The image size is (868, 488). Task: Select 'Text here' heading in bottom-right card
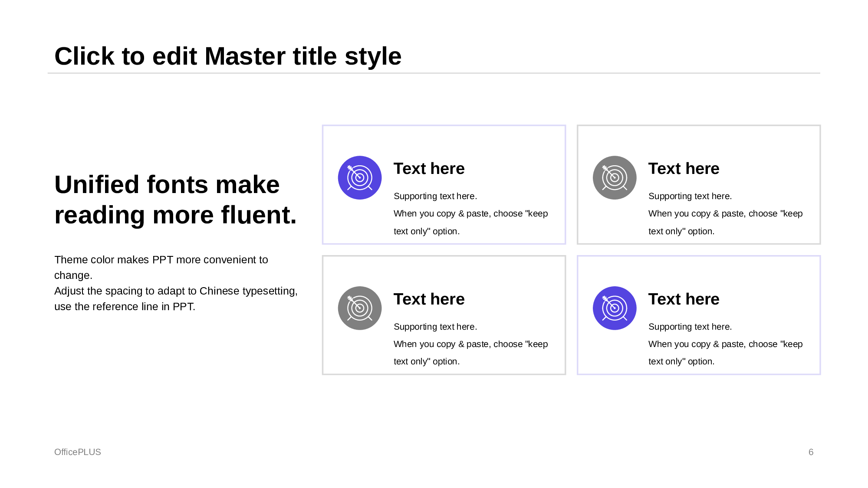pyautogui.click(x=684, y=299)
